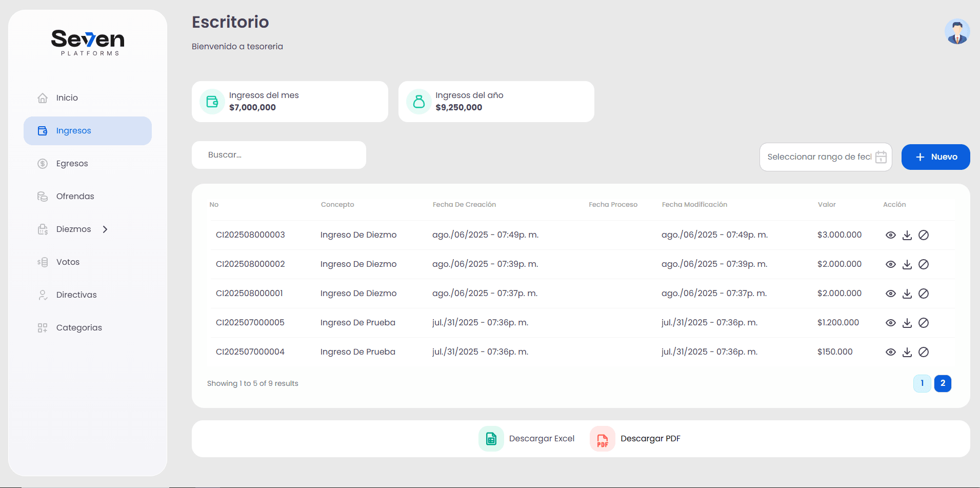Click the Fecha Modificación column header
This screenshot has height=488, width=980.
click(x=694, y=205)
